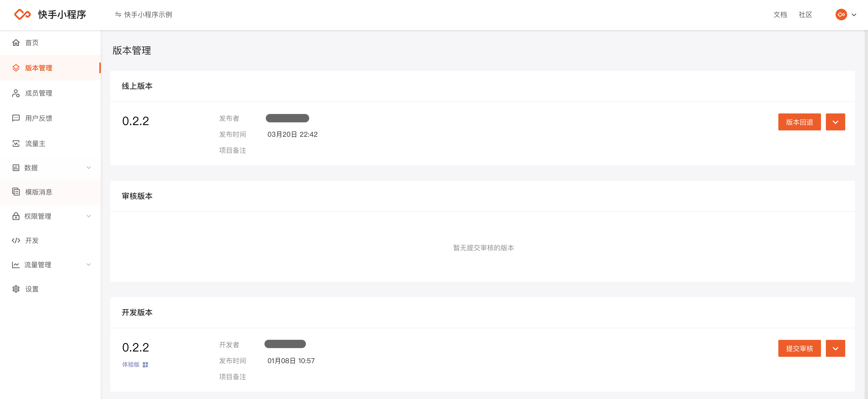Image resolution: width=868 pixels, height=399 pixels.
Task: Click the 提交审核 button
Action: coord(799,348)
